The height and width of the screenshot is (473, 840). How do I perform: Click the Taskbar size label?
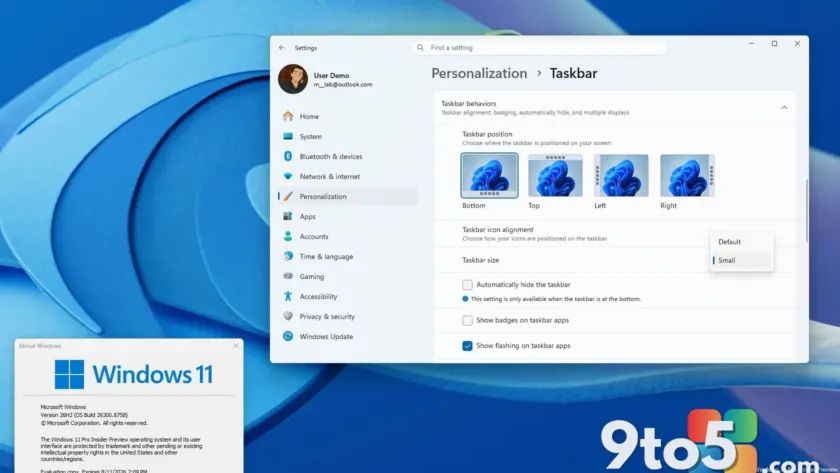(481, 260)
